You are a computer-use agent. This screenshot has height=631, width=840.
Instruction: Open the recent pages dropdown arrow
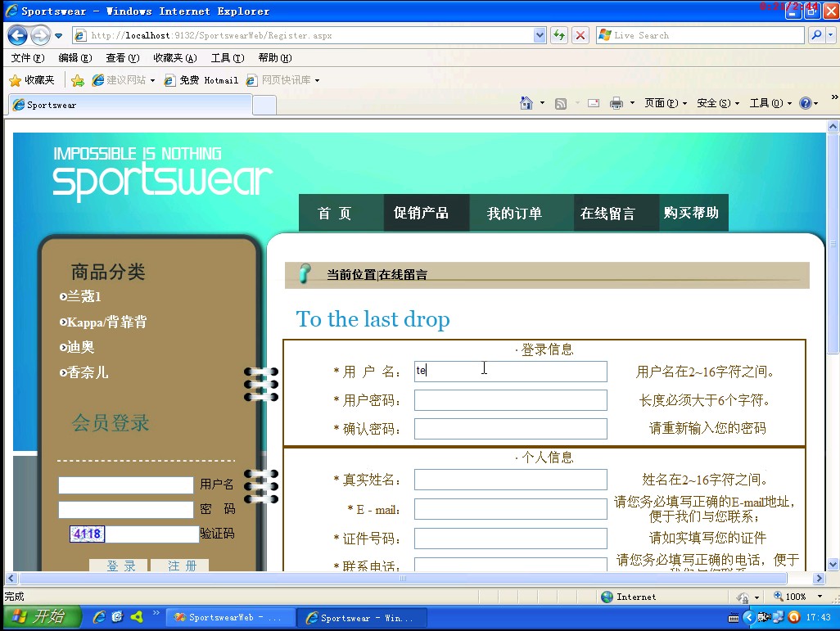[x=58, y=36]
